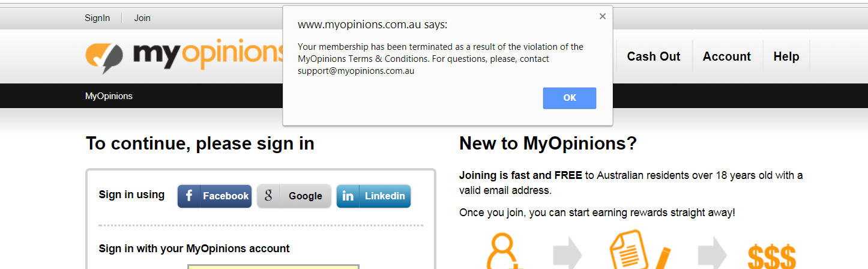The height and width of the screenshot is (269, 868).
Task: Click the myopinions wordmark logo text
Action: 208,55
